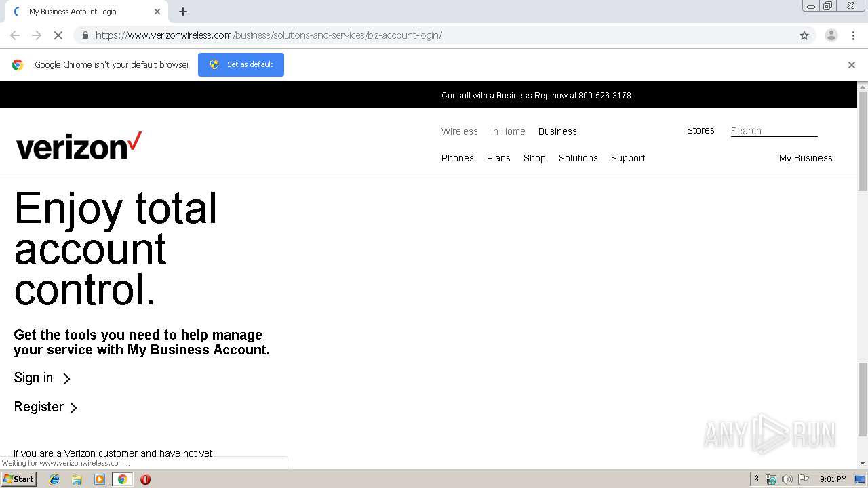Click the Register link

pyautogui.click(x=39, y=407)
